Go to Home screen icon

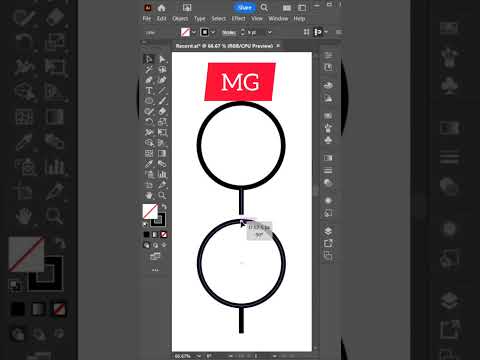pos(162,8)
